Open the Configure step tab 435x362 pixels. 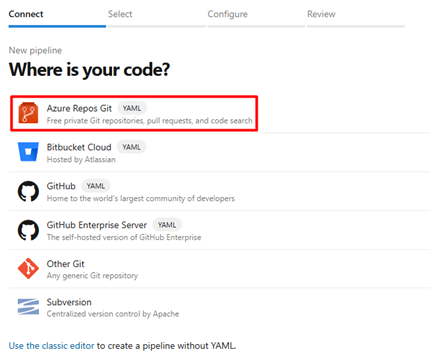[x=256, y=17]
